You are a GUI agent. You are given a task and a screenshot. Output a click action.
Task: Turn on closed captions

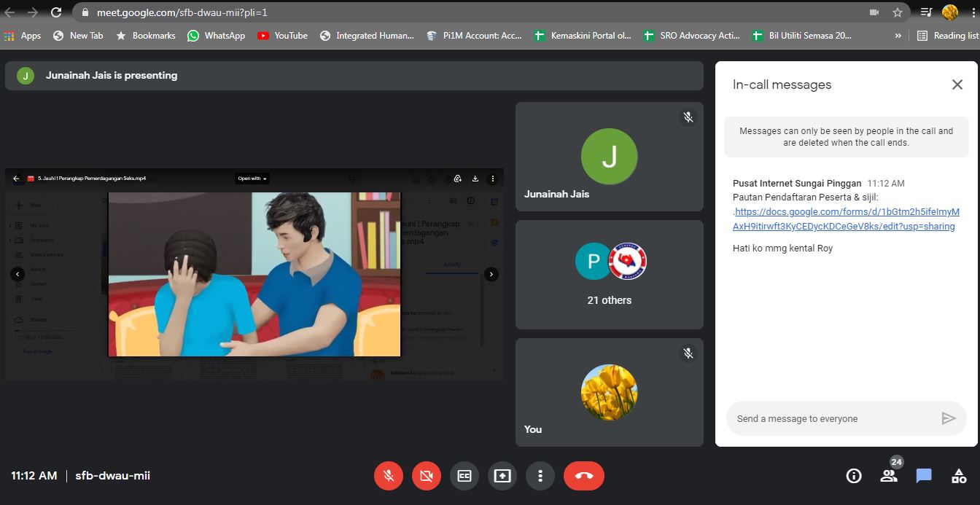464,476
